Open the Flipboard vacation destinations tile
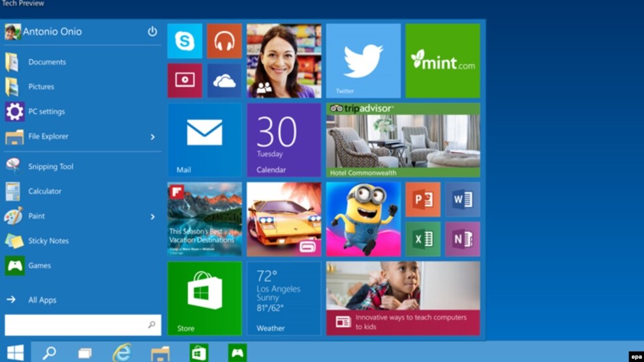 204,219
